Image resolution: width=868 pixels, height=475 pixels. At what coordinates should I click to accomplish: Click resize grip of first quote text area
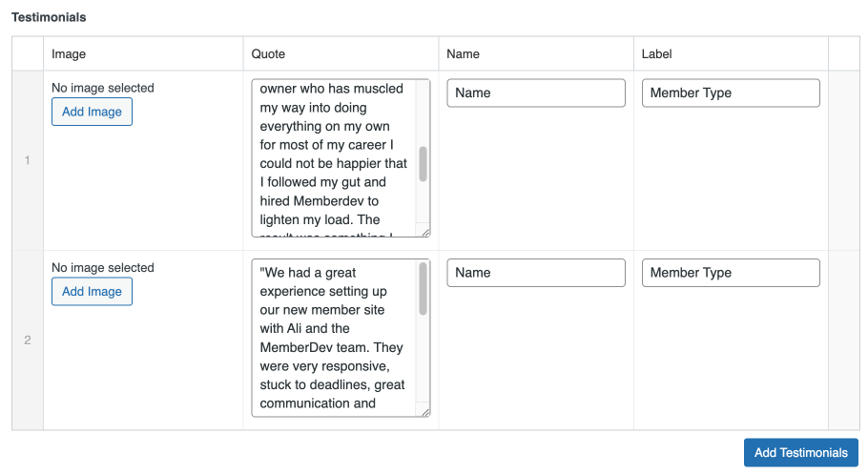425,232
